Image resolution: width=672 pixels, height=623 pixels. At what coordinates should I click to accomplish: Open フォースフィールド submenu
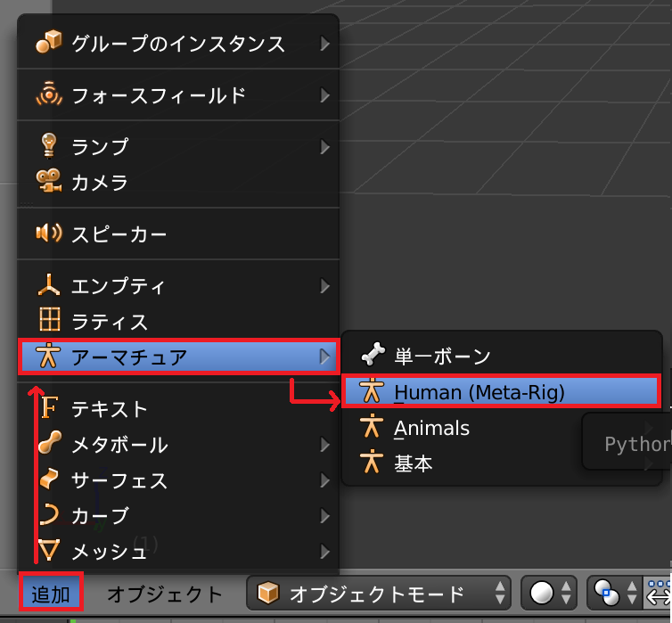point(178,95)
